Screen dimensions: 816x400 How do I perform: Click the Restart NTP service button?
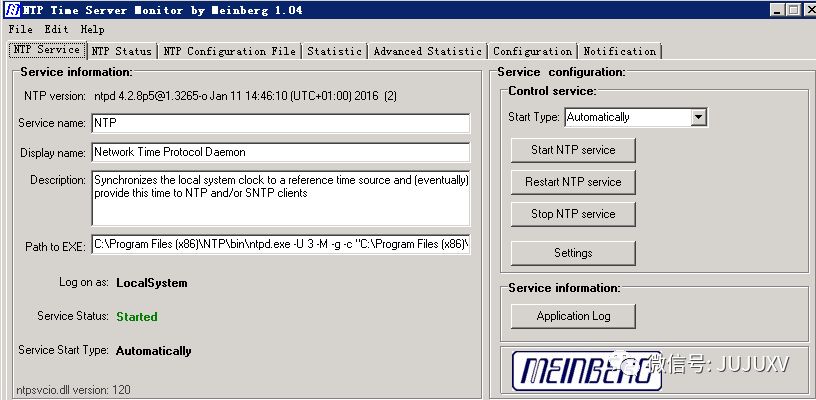(x=573, y=183)
